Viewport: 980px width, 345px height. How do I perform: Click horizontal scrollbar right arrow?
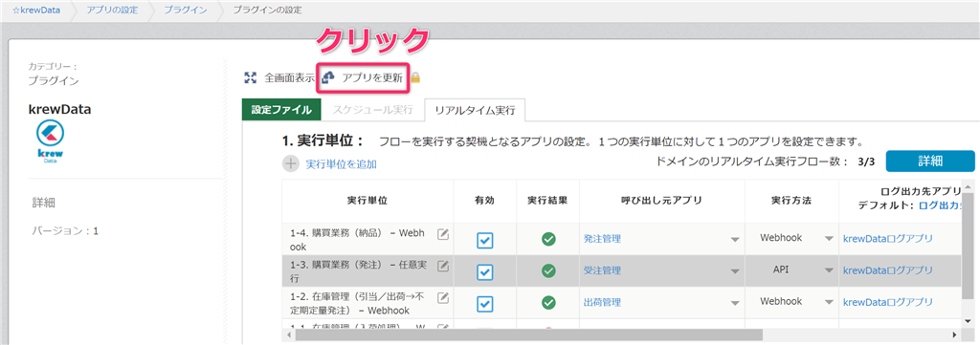[955, 334]
